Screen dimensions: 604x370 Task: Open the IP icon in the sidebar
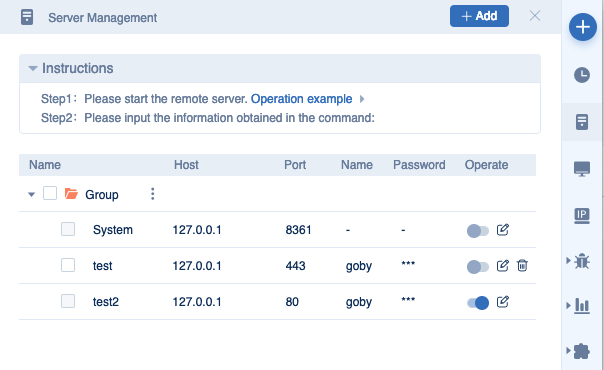coord(582,216)
